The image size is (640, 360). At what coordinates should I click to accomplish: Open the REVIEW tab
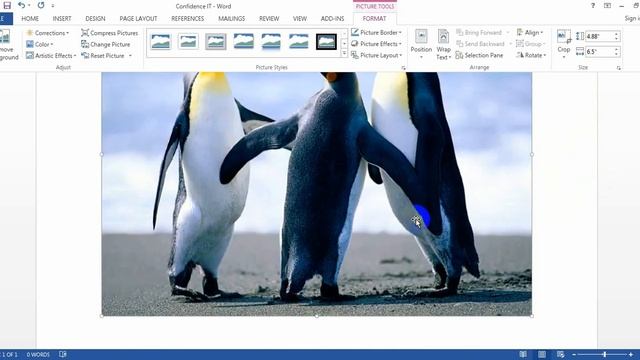click(269, 19)
